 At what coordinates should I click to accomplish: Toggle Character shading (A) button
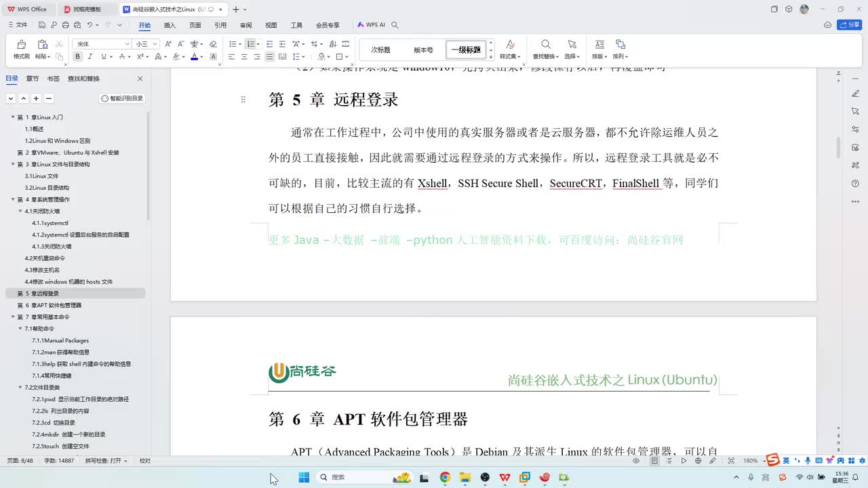tap(213, 57)
